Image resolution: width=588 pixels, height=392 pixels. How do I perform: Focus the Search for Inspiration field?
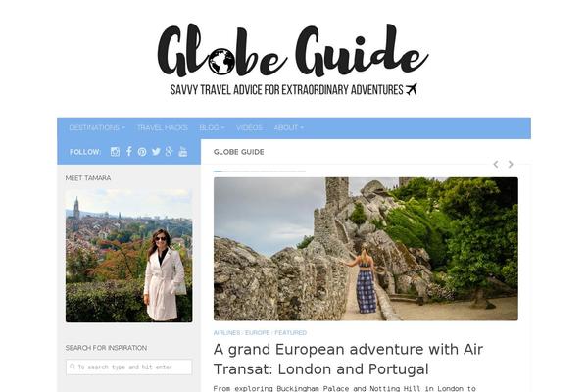click(x=129, y=367)
